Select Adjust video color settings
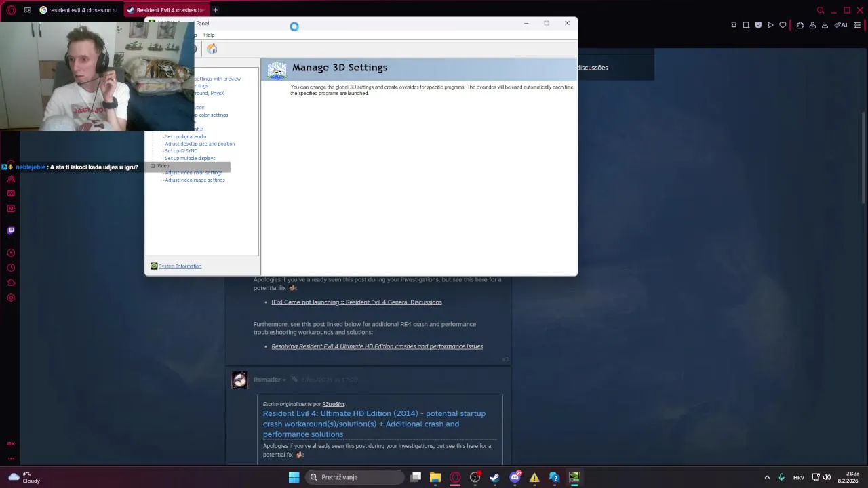The height and width of the screenshot is (488, 868). [193, 173]
